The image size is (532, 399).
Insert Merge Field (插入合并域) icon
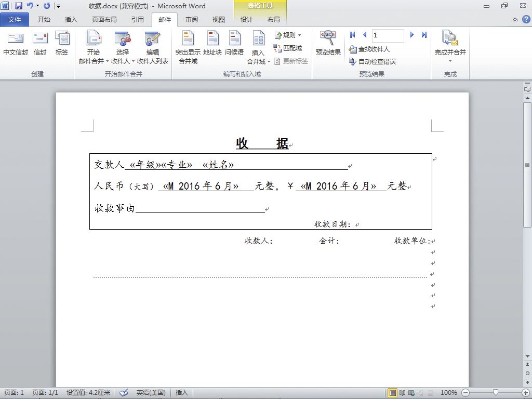point(258,38)
